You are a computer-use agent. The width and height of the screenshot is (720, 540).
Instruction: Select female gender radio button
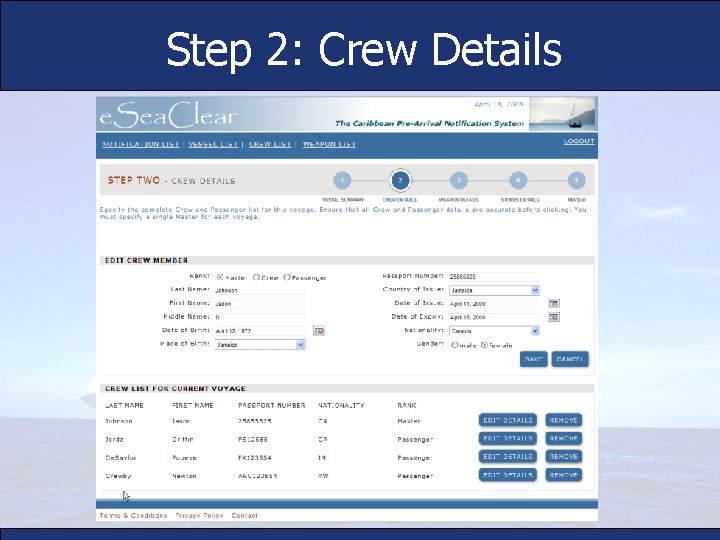tap(484, 345)
